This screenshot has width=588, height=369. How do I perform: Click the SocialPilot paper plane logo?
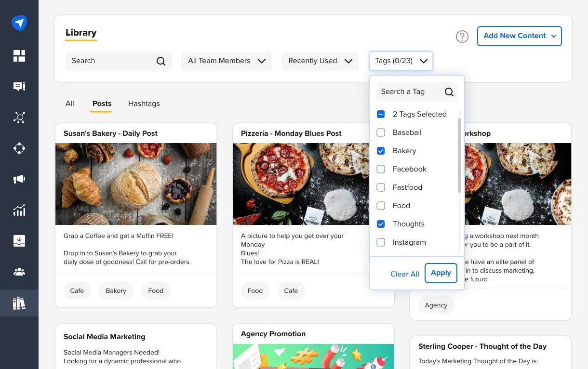[19, 23]
